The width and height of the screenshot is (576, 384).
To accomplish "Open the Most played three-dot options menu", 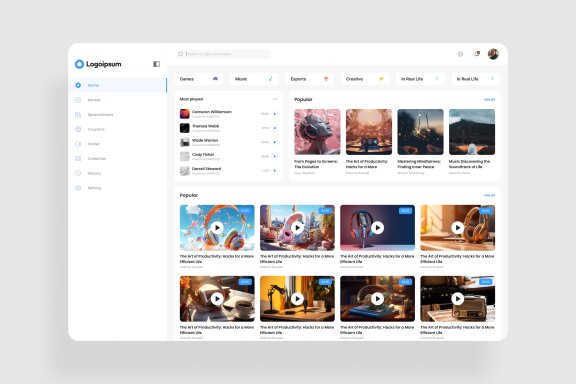I will point(275,99).
